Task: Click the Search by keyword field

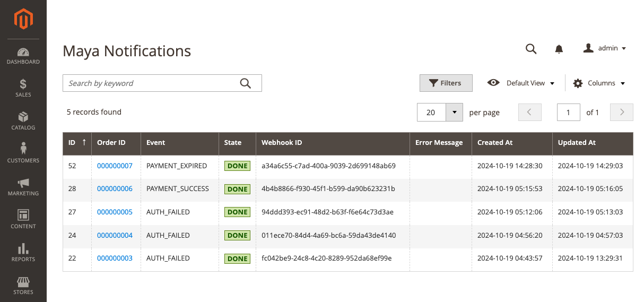Action: (151, 83)
